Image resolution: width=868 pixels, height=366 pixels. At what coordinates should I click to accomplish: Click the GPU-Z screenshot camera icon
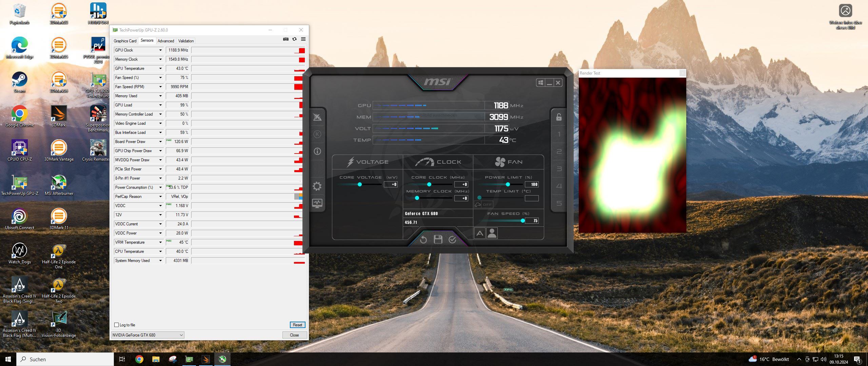point(286,39)
